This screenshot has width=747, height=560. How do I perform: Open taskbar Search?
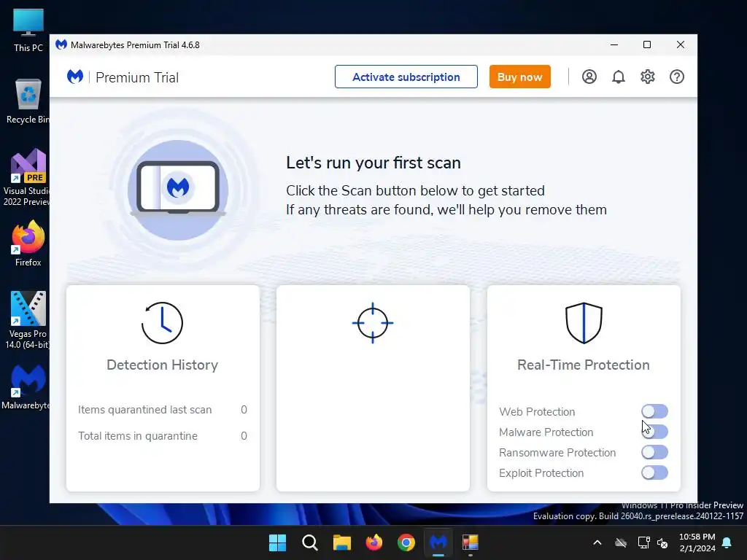click(309, 542)
